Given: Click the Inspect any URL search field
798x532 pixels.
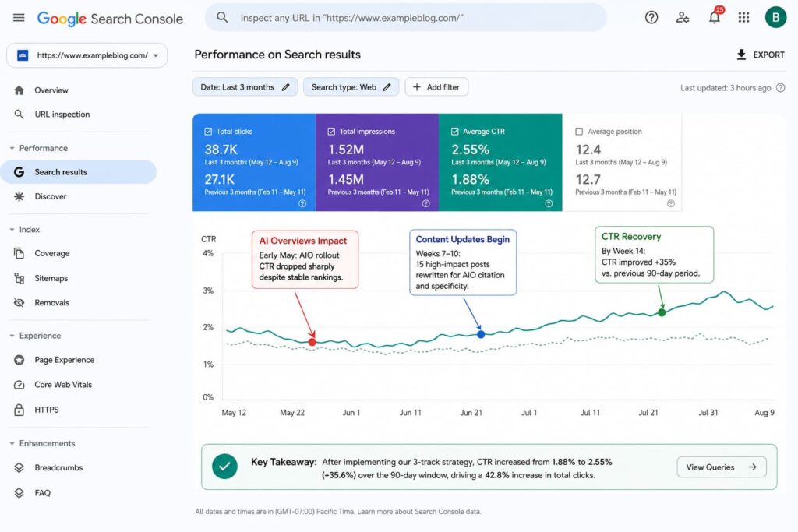Looking at the screenshot, I should pyautogui.click(x=405, y=18).
